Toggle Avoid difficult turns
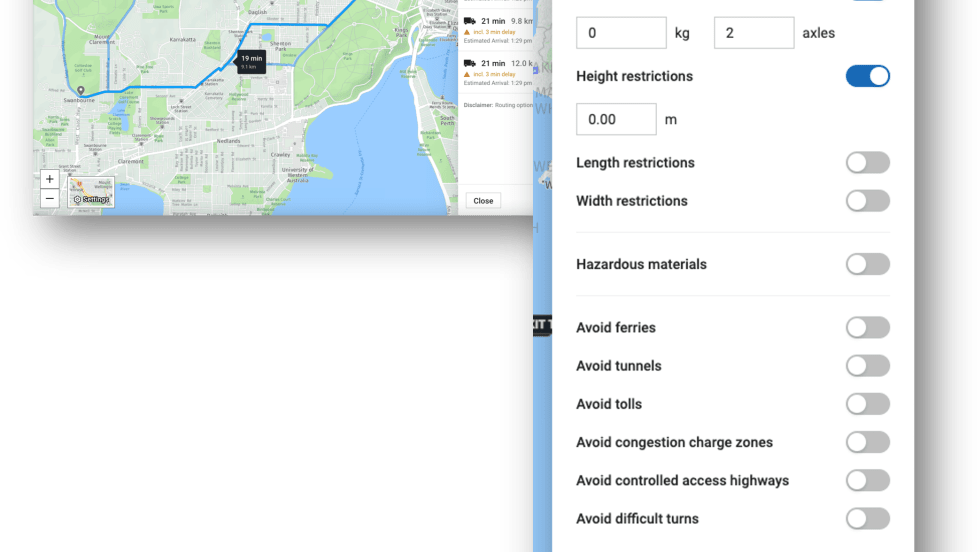 coord(867,519)
